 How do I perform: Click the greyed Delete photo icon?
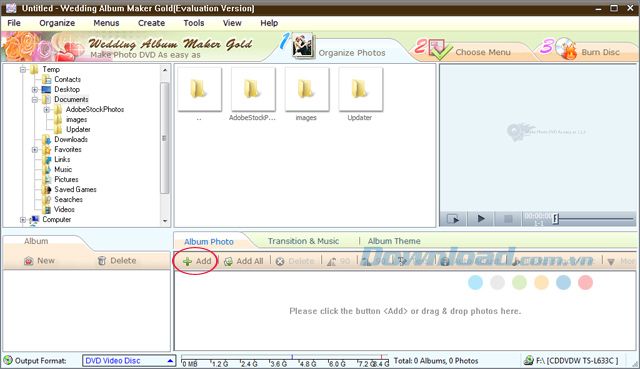280,262
